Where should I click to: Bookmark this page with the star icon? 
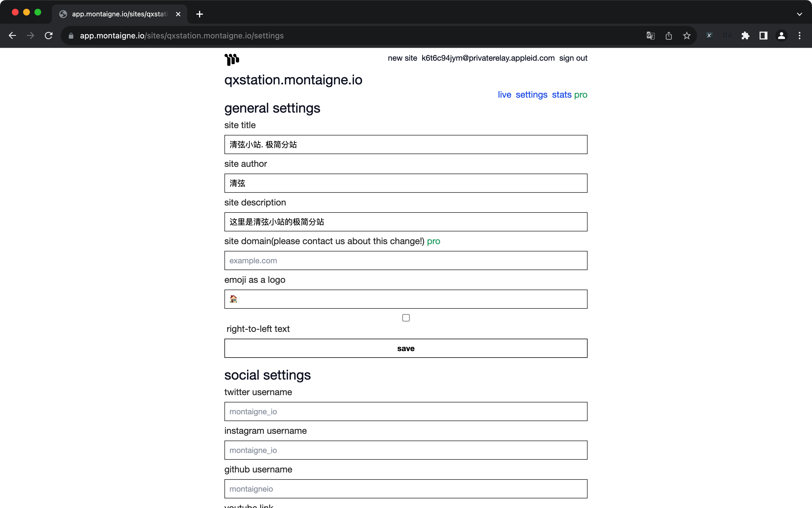point(687,36)
